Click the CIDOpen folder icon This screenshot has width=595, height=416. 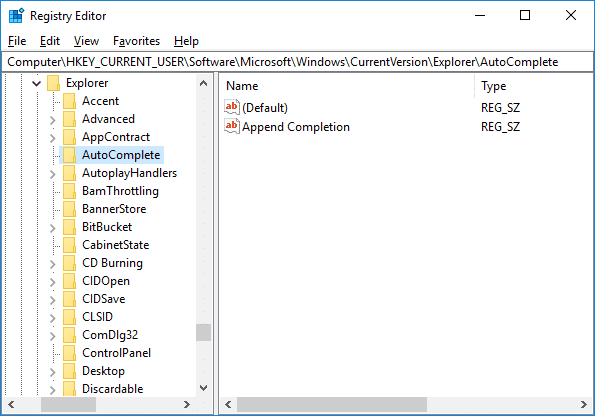pos(69,281)
